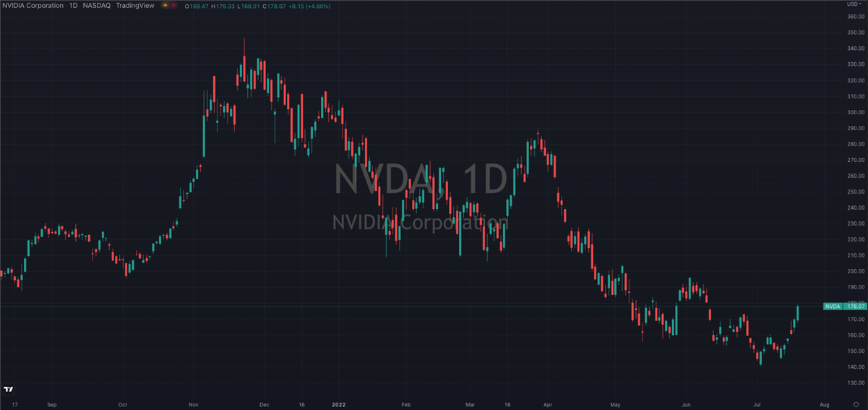Click the close value 178.07
Viewport: 868px width, 410px height.
[x=277, y=6]
